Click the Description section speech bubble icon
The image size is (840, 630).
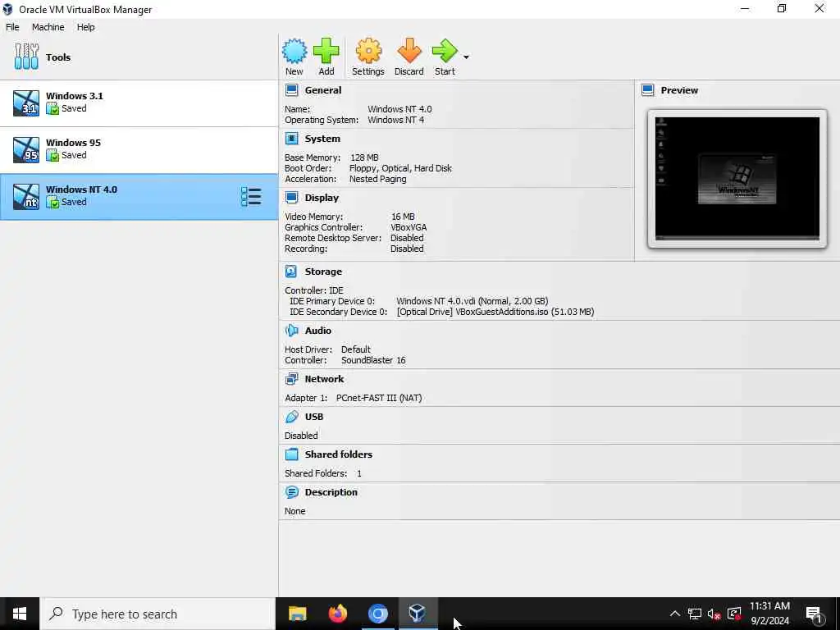click(x=291, y=492)
